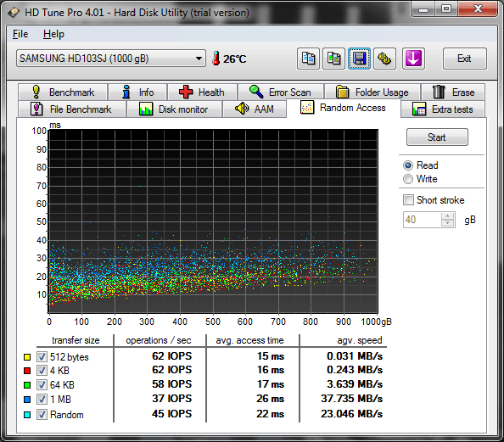This screenshot has height=442, width=504.
Task: Uncheck the 512 bytes transfer size
Action: click(42, 356)
